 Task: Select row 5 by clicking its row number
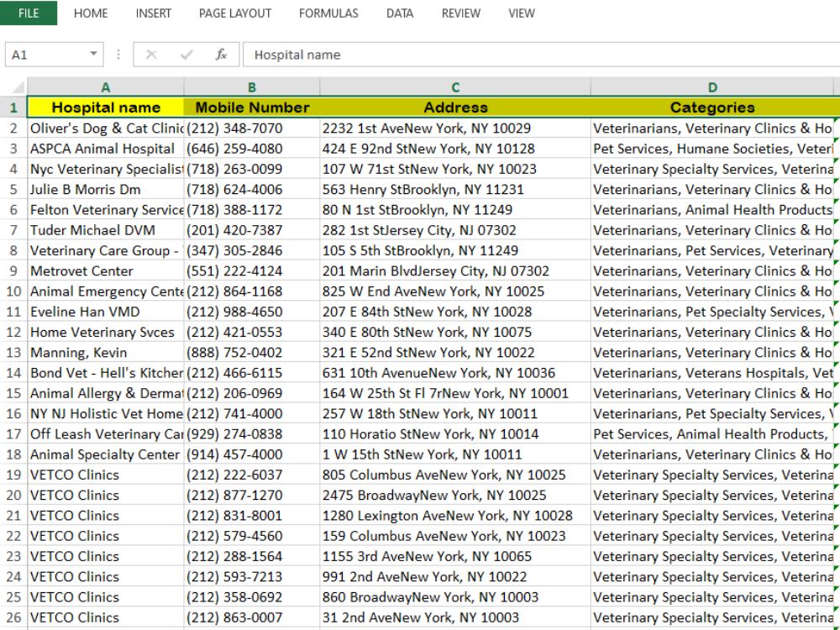13,189
